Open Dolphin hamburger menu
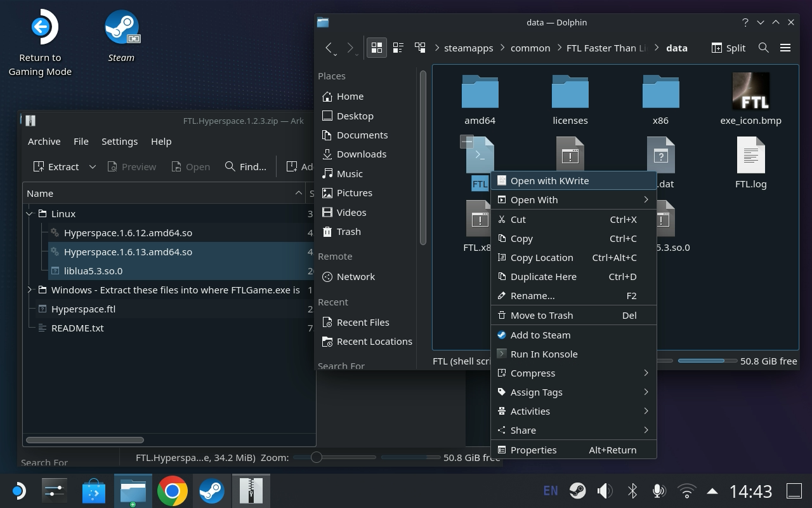This screenshot has height=508, width=812. point(785,48)
